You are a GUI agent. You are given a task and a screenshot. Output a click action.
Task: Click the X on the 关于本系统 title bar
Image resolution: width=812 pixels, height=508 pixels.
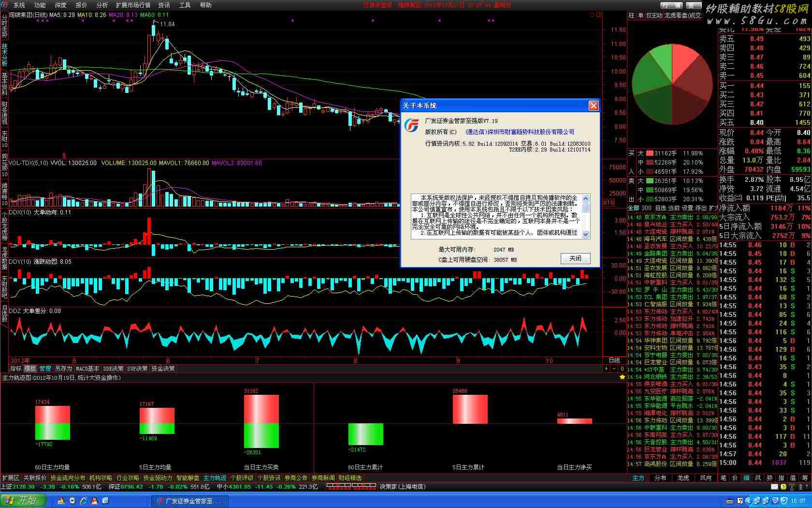pyautogui.click(x=594, y=105)
